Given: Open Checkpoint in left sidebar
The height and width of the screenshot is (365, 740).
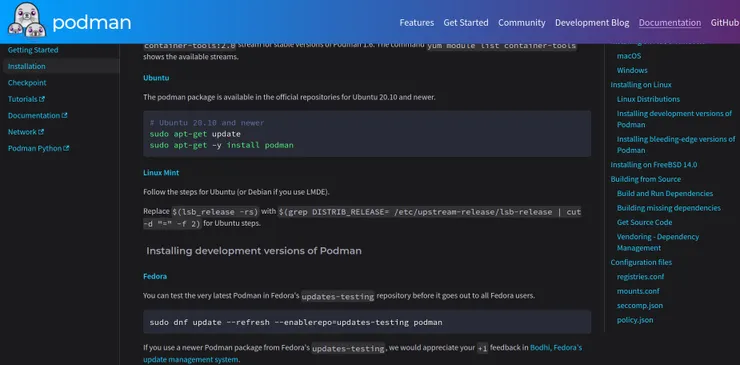Looking at the screenshot, I should 27,83.
